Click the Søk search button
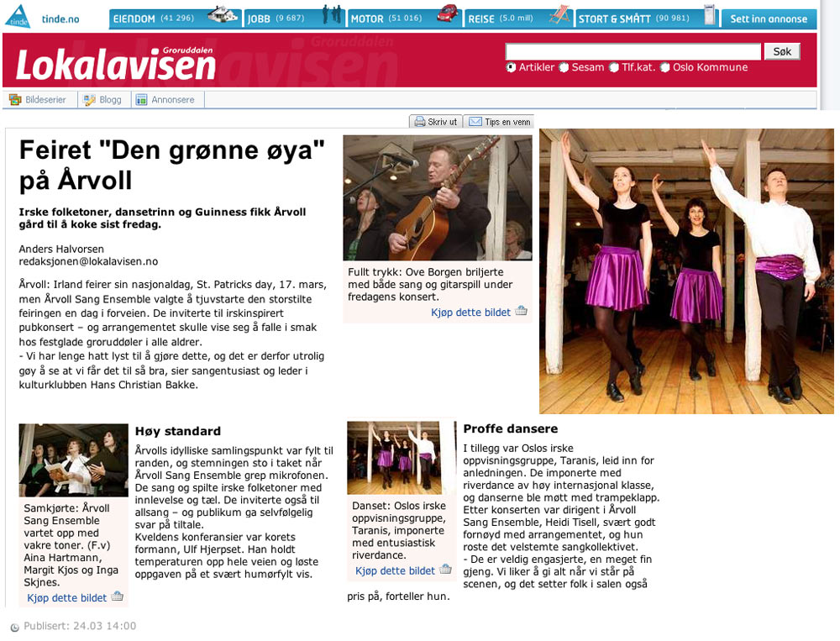The width and height of the screenshot is (840, 641). pyautogui.click(x=782, y=51)
